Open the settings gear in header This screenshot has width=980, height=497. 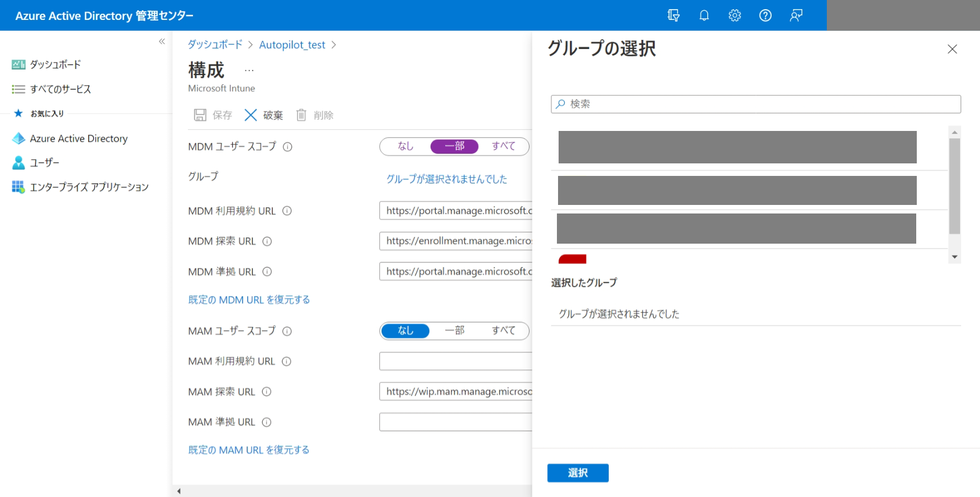[735, 15]
